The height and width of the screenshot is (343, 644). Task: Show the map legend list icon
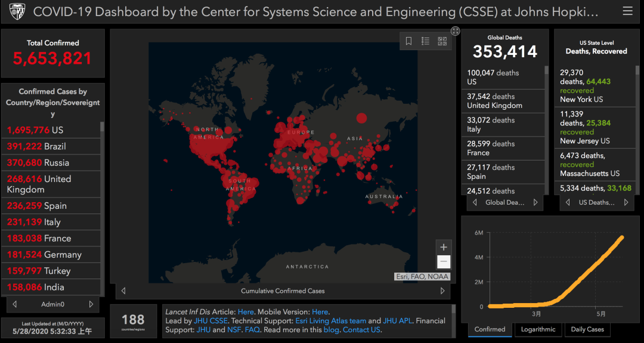[x=426, y=41]
